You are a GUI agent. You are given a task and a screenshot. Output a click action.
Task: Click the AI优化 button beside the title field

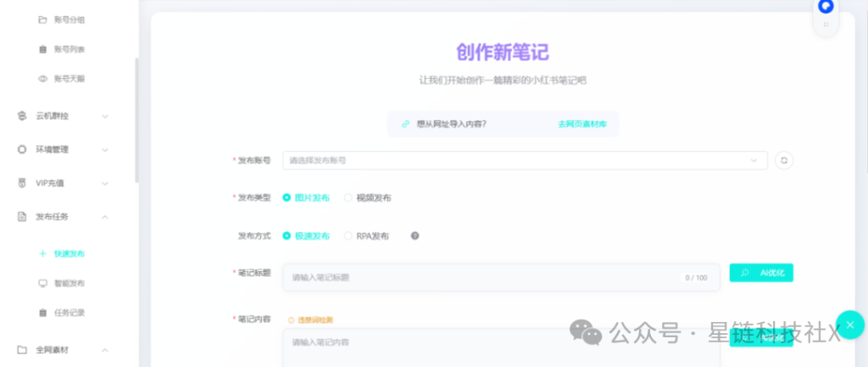(x=761, y=272)
